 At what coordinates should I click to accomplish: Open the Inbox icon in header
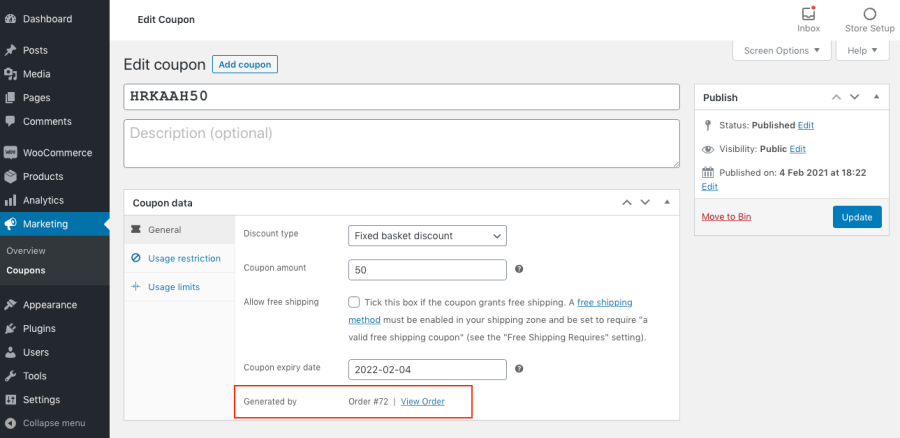pyautogui.click(x=808, y=15)
